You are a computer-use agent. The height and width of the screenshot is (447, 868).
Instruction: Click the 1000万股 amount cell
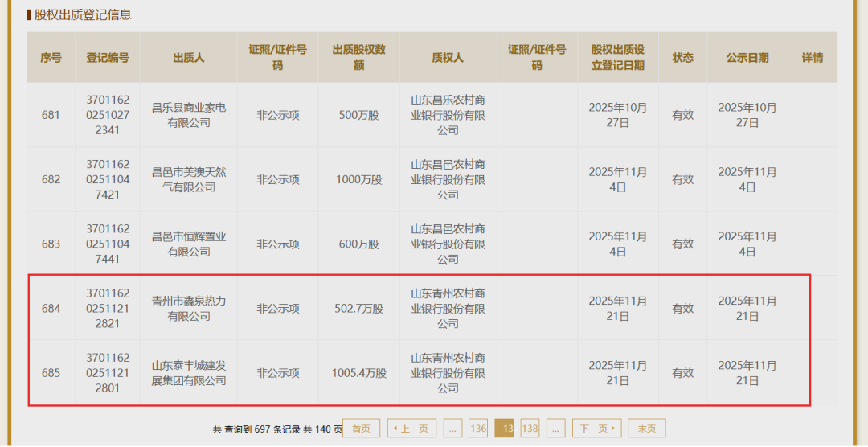point(358,179)
